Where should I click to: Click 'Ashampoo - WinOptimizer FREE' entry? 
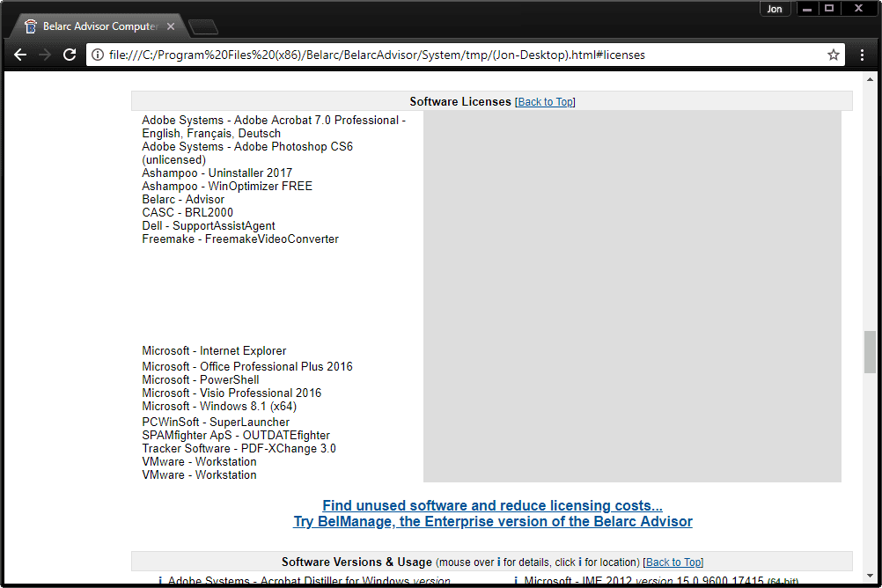coord(227,187)
